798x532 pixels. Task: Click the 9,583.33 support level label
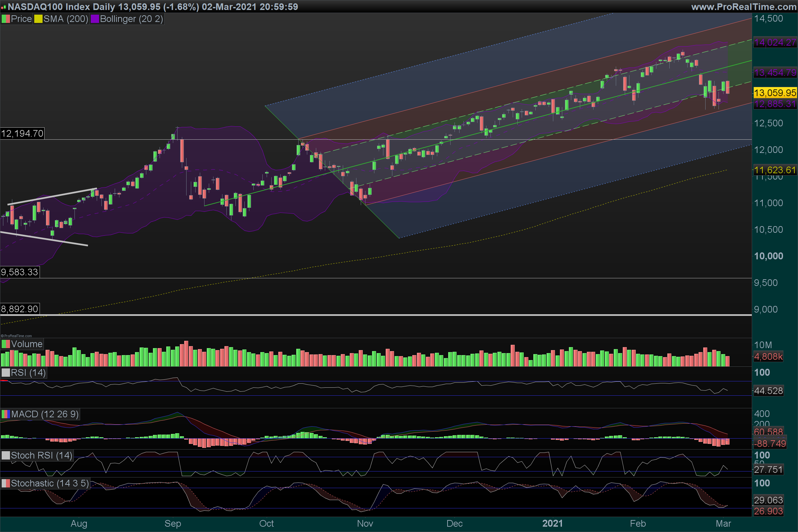(20, 272)
